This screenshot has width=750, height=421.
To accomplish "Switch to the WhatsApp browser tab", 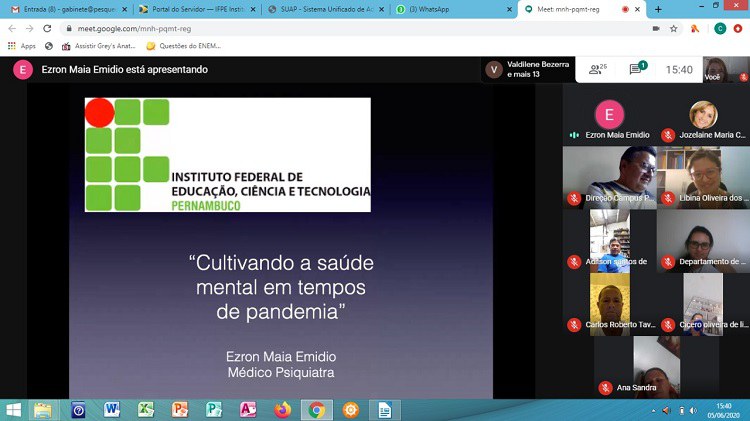I will pos(452,9).
